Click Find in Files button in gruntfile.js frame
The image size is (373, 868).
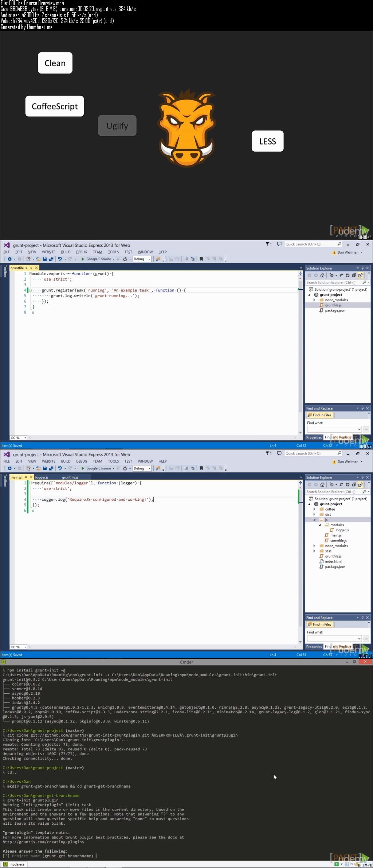tap(319, 415)
